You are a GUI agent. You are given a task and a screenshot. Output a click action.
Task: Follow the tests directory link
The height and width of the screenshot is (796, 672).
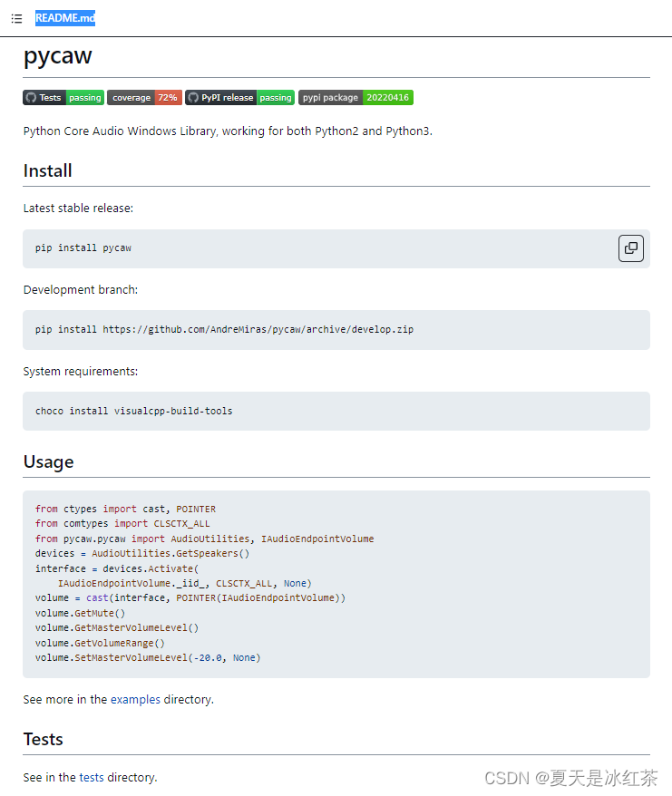pos(92,777)
